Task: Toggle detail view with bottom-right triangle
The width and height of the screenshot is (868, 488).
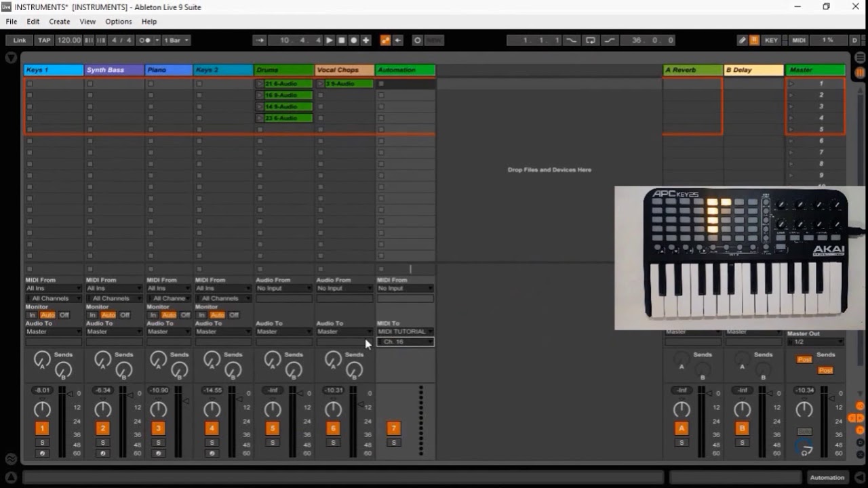Action: [x=860, y=478]
